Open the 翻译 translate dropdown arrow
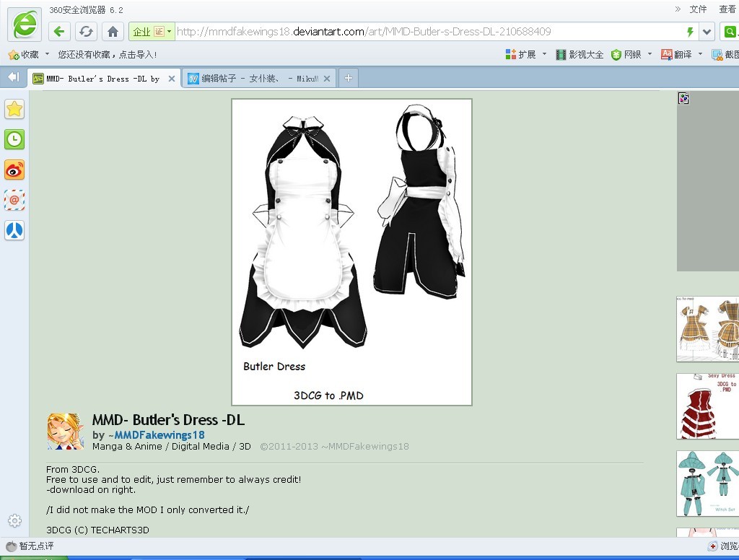This screenshot has height=560, width=739. 700,54
